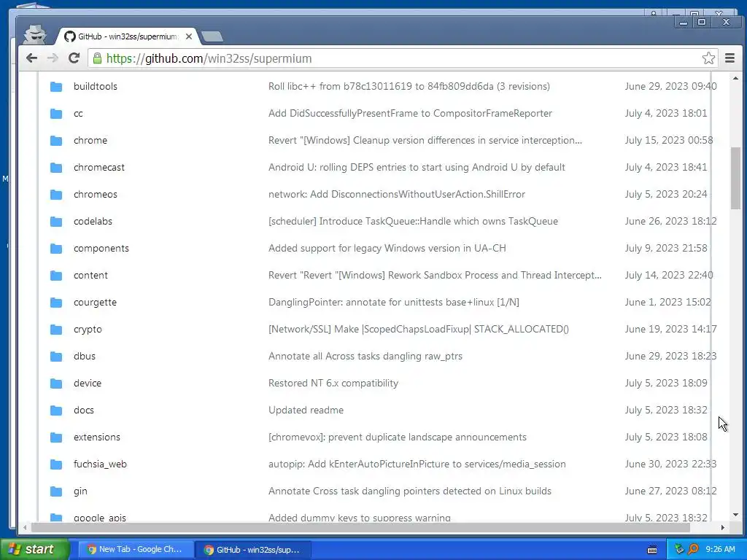Click the folder icon next to cc
Screen dimensions: 747x560
(56, 113)
